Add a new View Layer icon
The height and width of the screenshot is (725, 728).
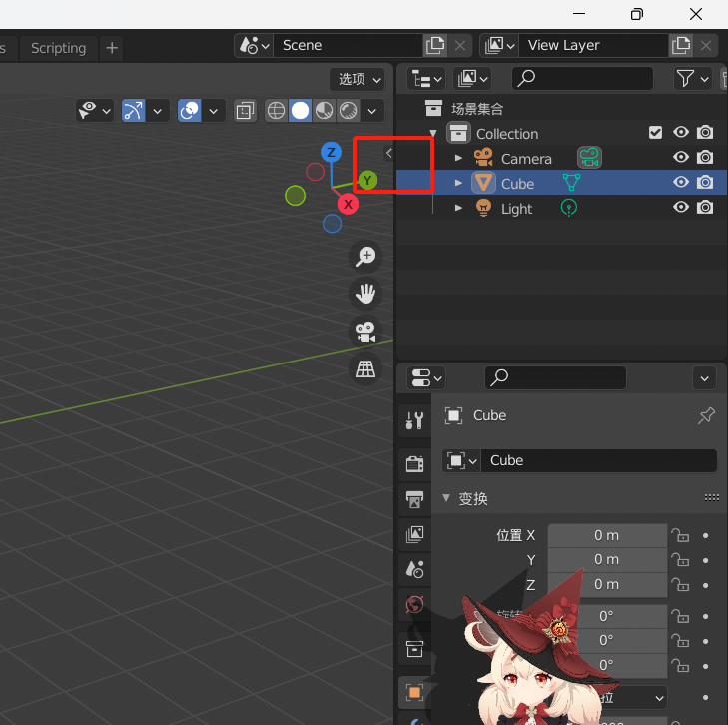click(x=681, y=46)
